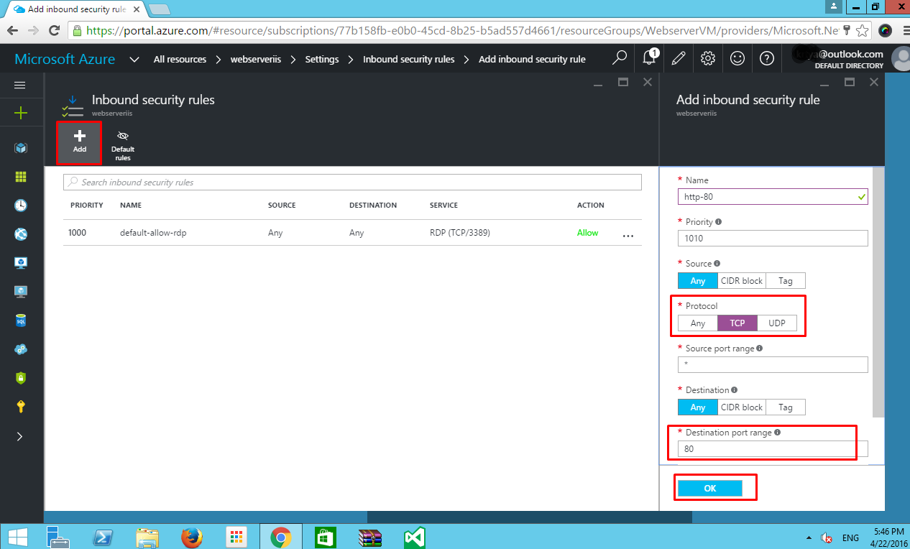Click the Name field containing http-80

point(772,197)
